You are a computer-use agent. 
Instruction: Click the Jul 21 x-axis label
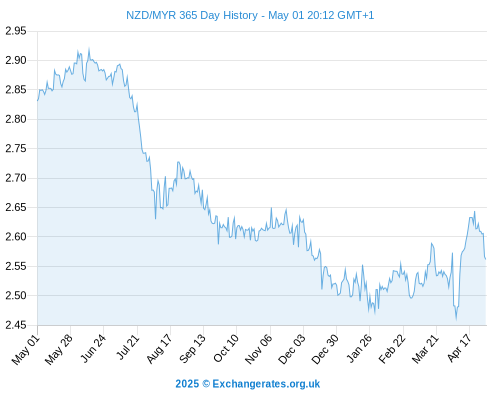click(x=128, y=347)
